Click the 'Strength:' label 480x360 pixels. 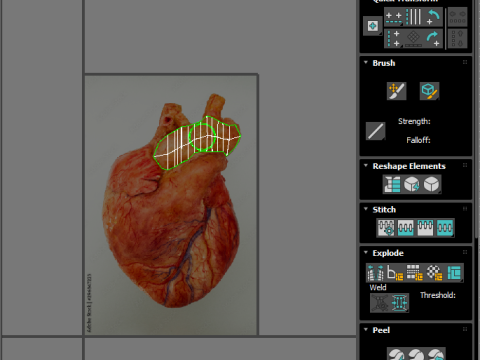pyautogui.click(x=414, y=121)
